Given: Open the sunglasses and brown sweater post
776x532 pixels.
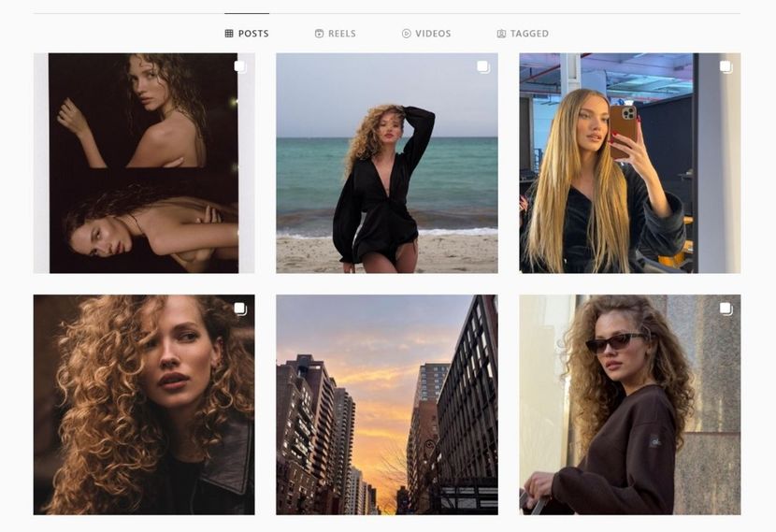Looking at the screenshot, I should (x=629, y=405).
